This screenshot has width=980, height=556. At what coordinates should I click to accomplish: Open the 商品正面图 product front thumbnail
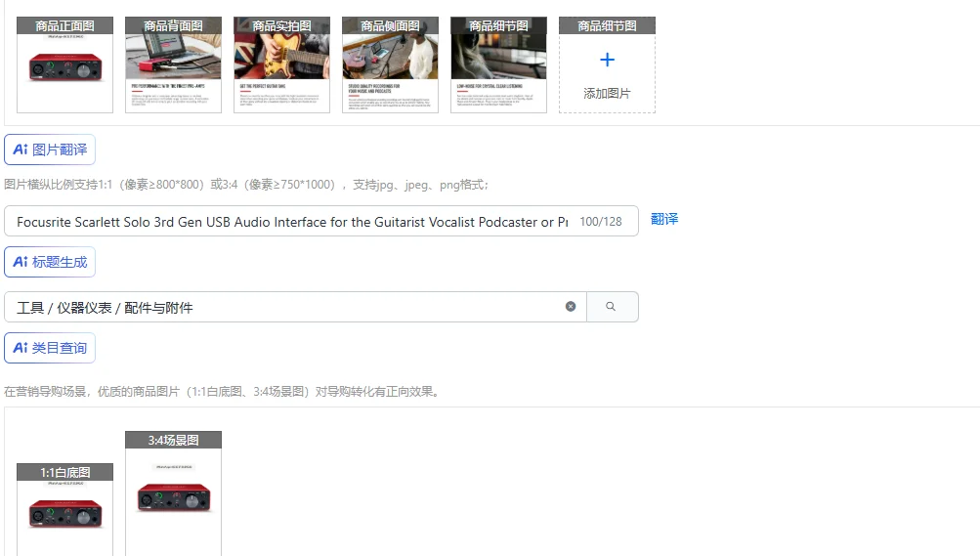(65, 64)
